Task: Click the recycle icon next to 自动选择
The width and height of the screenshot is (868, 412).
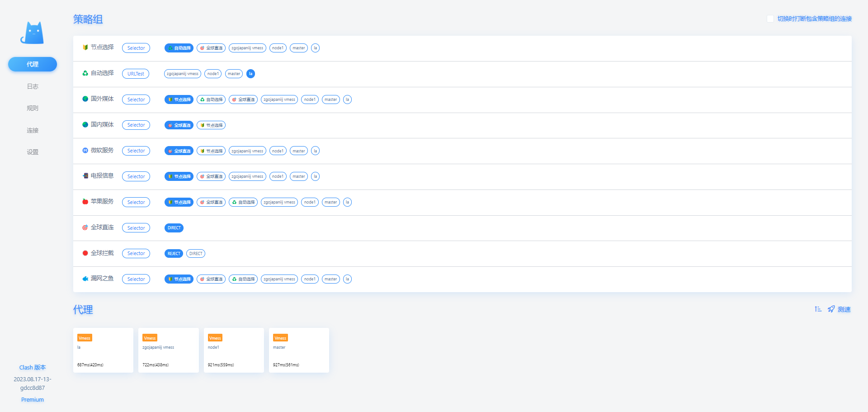Action: pos(85,73)
